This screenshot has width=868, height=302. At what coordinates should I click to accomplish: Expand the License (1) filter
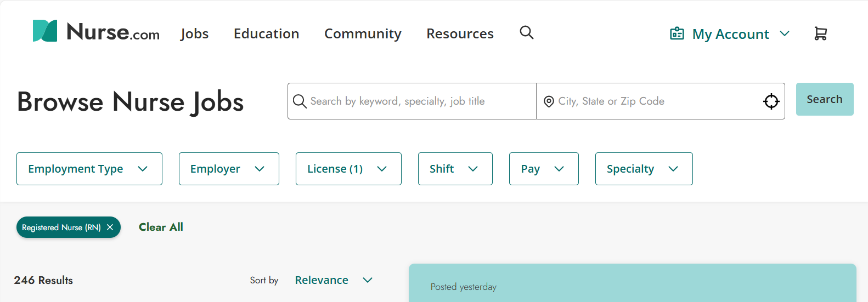tap(348, 169)
